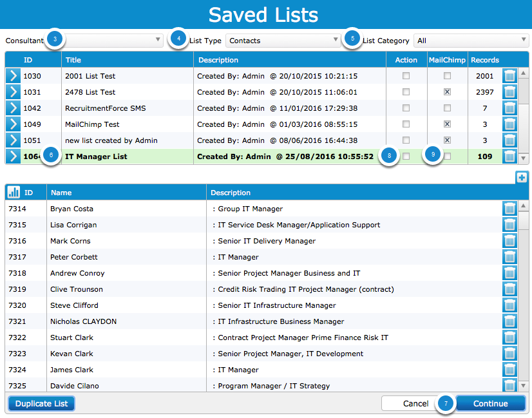Remove Clive Trounson from the list
Image resolution: width=532 pixels, height=418 pixels.
point(509,289)
